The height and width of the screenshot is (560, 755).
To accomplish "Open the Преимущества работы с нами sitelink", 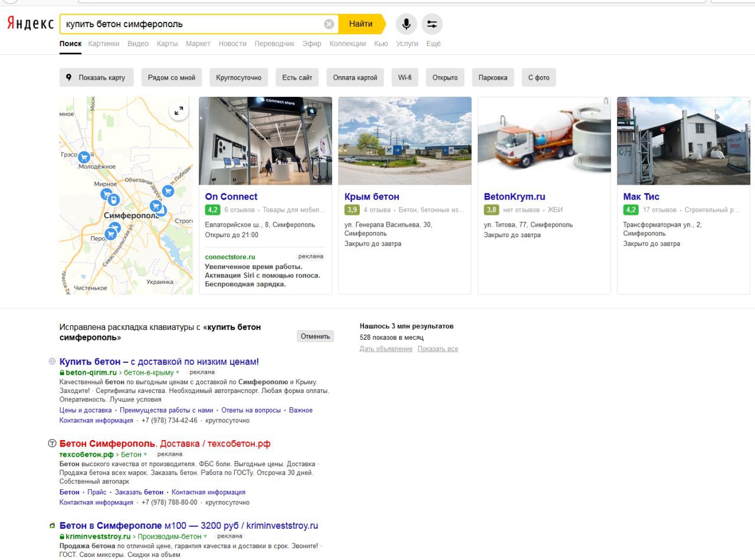I will [x=166, y=410].
